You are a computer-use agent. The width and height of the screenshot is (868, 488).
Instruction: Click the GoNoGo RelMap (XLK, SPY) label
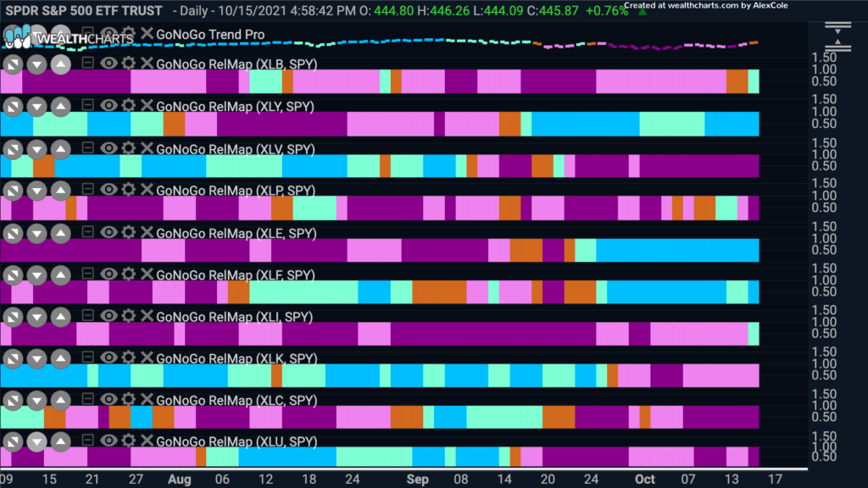coord(236,358)
